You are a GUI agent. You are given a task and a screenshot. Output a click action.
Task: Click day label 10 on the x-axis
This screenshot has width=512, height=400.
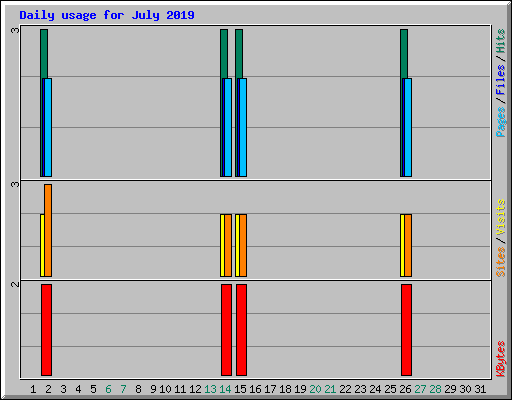pos(165,389)
